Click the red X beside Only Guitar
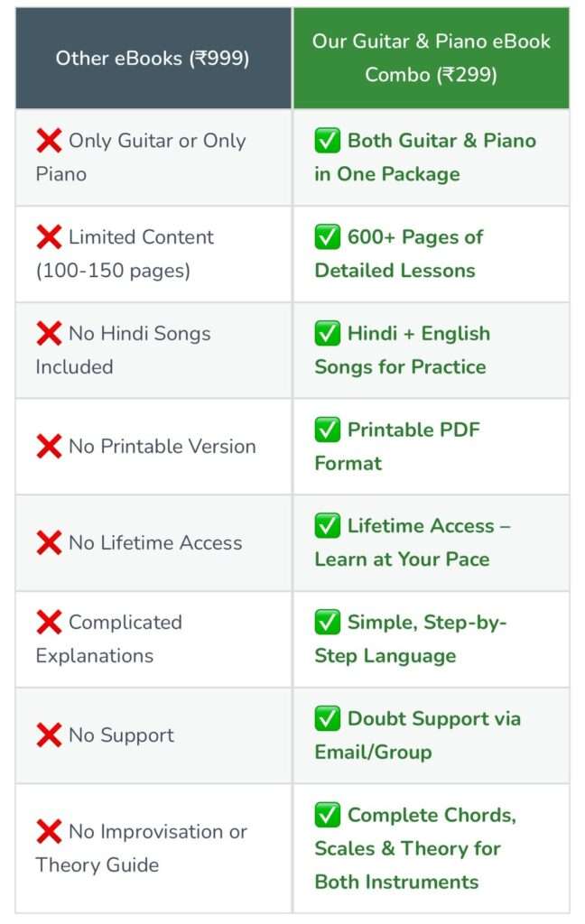Screen dimensions: 585x924 (49, 141)
